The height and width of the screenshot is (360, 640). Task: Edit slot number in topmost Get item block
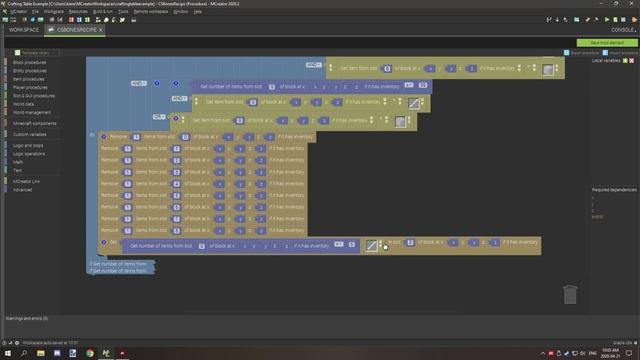coord(387,69)
